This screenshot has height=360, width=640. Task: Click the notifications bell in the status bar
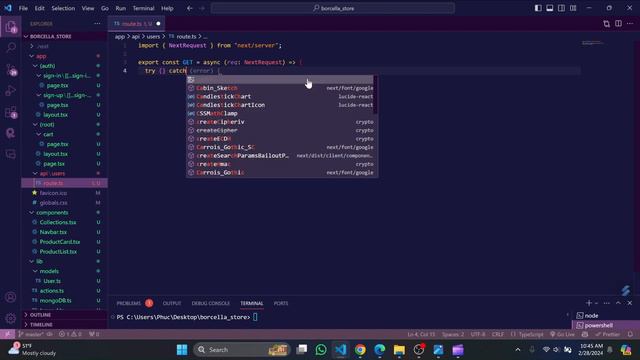pos(630,334)
